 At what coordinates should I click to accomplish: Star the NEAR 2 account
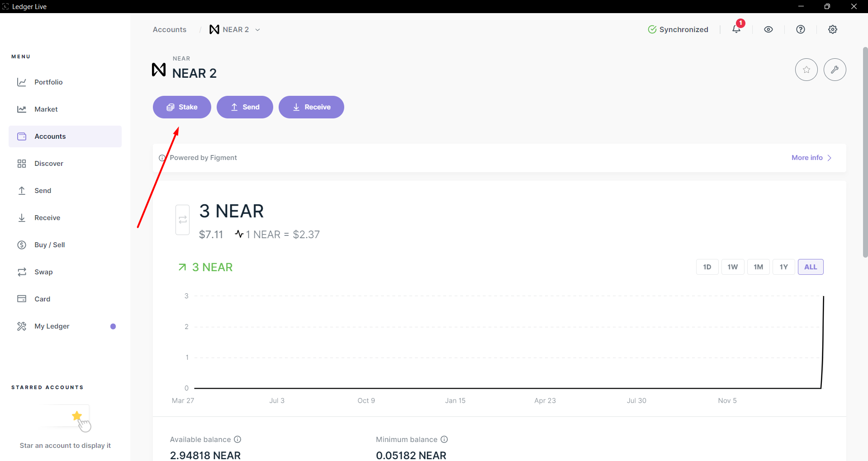[806, 69]
